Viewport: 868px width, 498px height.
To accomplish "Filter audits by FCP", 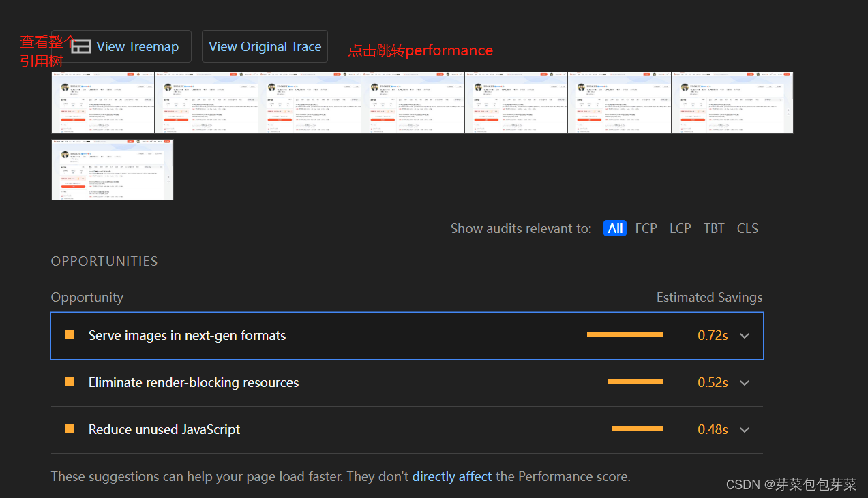I will coord(646,228).
